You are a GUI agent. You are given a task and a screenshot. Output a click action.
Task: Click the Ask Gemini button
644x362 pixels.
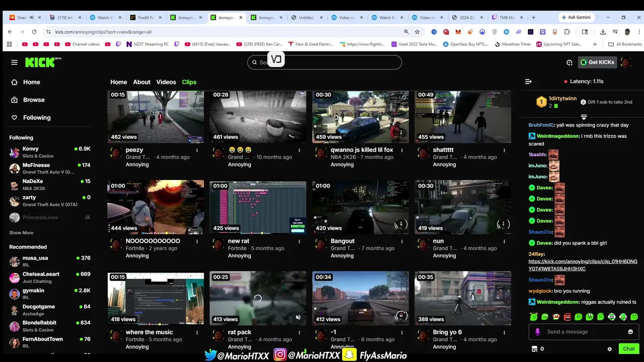coord(578,18)
